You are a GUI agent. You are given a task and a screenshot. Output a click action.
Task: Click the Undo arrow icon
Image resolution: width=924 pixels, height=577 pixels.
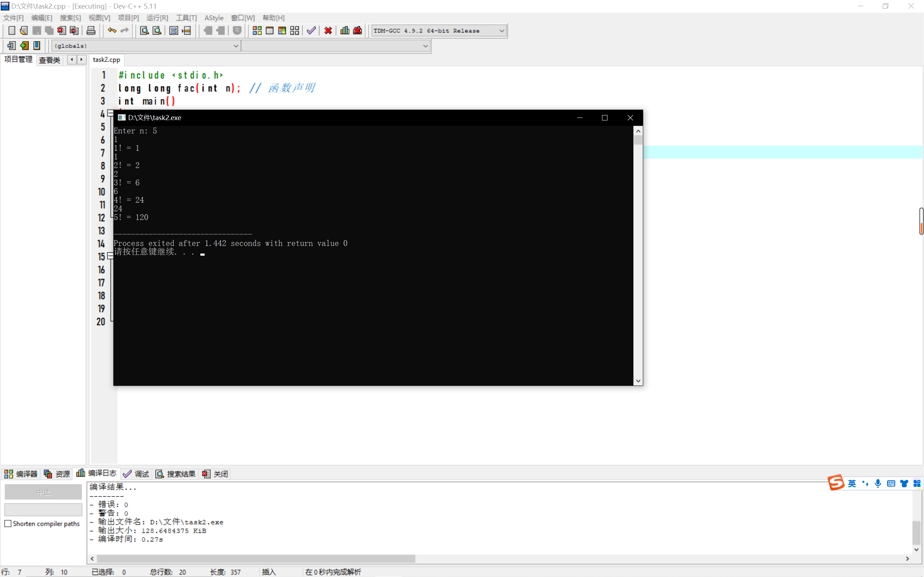click(112, 31)
